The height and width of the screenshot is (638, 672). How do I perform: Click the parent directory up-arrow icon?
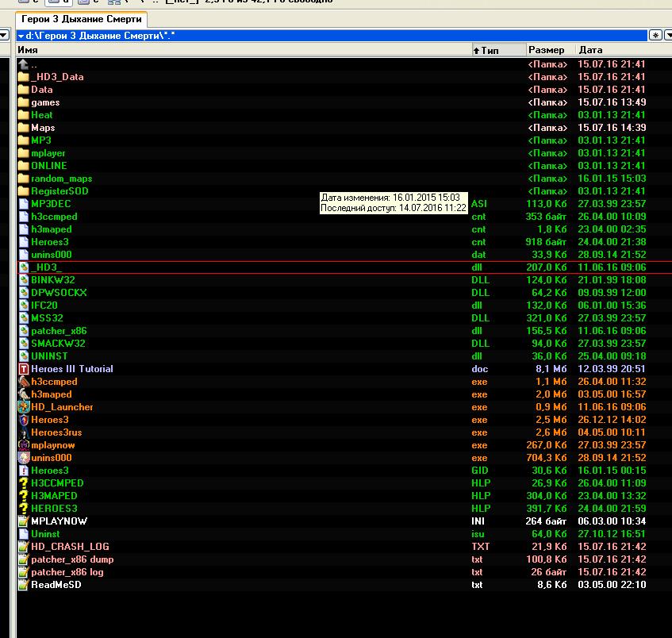click(24, 64)
